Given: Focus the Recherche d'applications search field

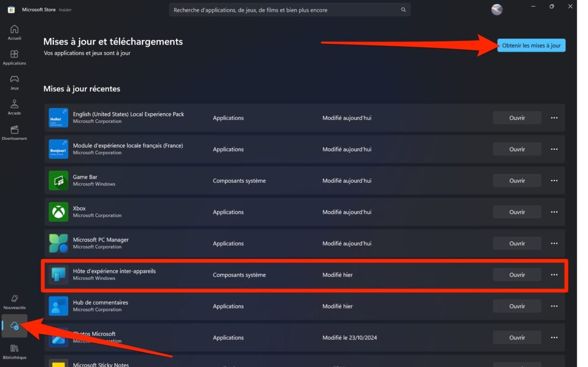Looking at the screenshot, I should point(290,10).
